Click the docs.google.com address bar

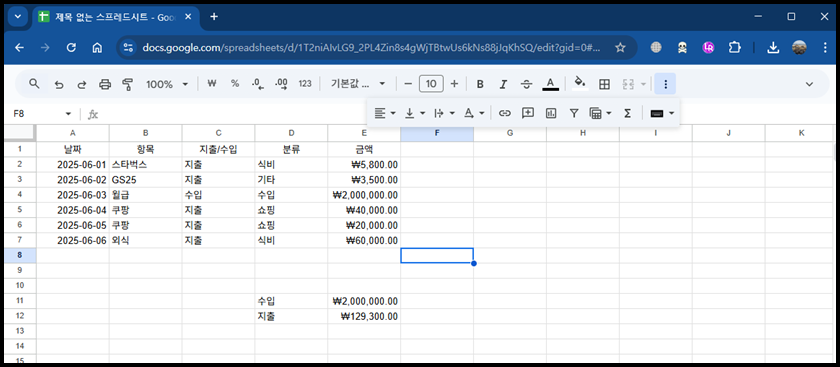tap(370, 48)
